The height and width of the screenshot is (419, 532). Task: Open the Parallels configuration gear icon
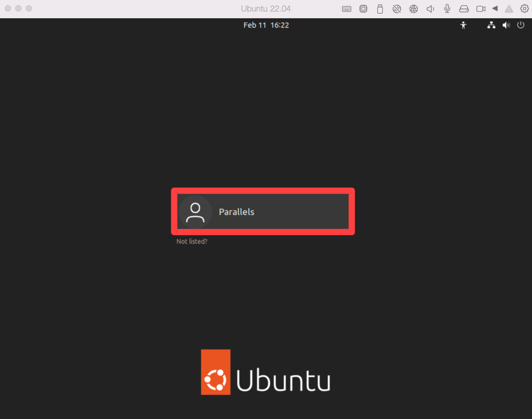[x=525, y=8]
